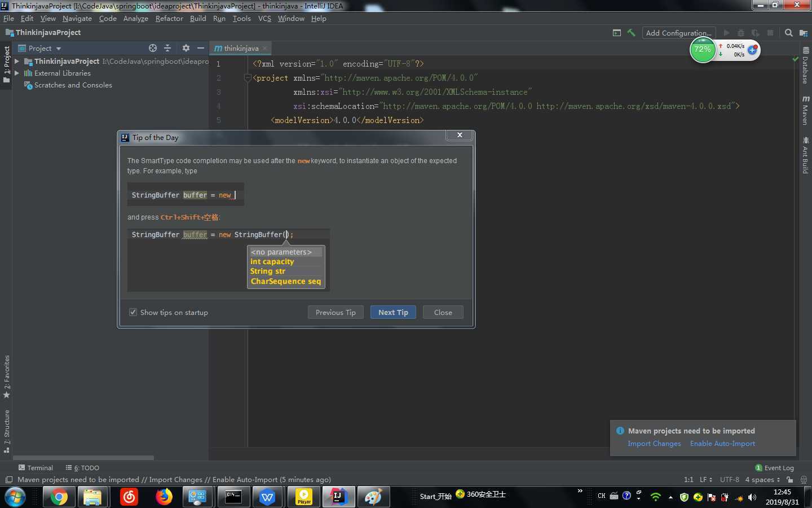Open the Ant Build tool window

point(805,155)
